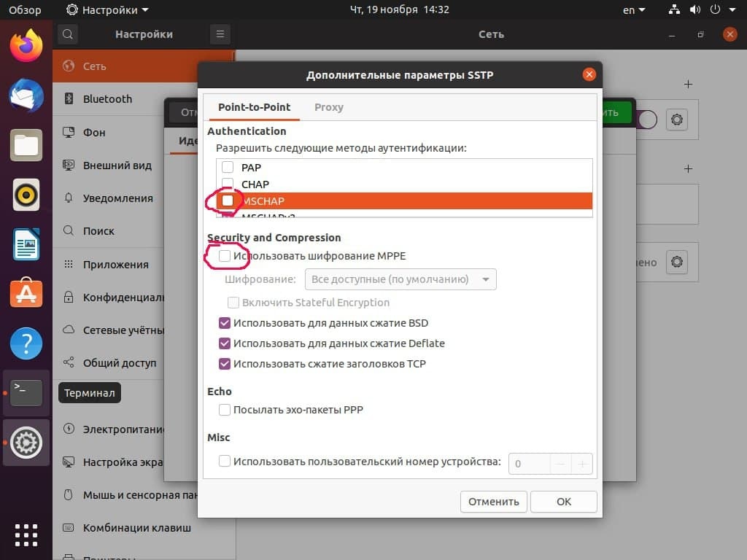The width and height of the screenshot is (747, 560).
Task: Tick the MSCHAP authentication checkbox
Action: (x=228, y=201)
